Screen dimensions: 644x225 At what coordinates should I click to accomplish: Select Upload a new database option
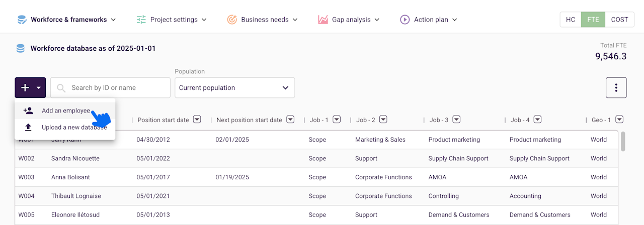click(x=73, y=128)
